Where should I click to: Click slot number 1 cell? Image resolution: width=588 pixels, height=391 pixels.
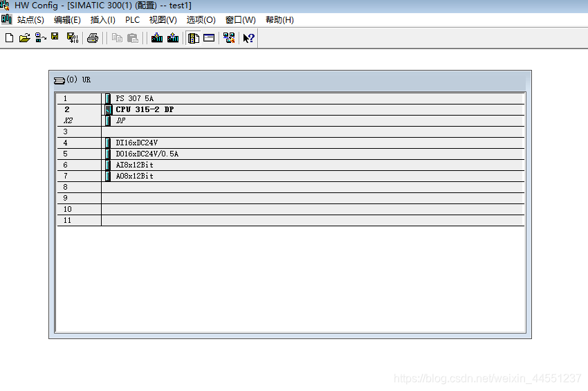[x=79, y=99]
